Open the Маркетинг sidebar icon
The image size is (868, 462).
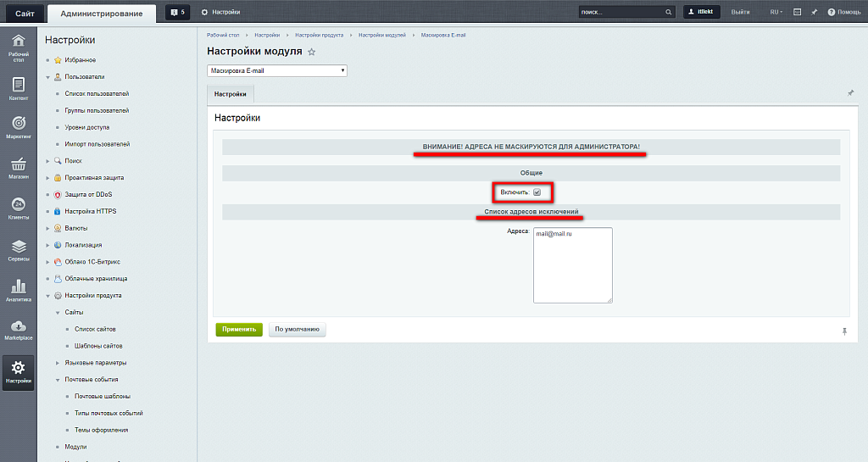coord(18,127)
